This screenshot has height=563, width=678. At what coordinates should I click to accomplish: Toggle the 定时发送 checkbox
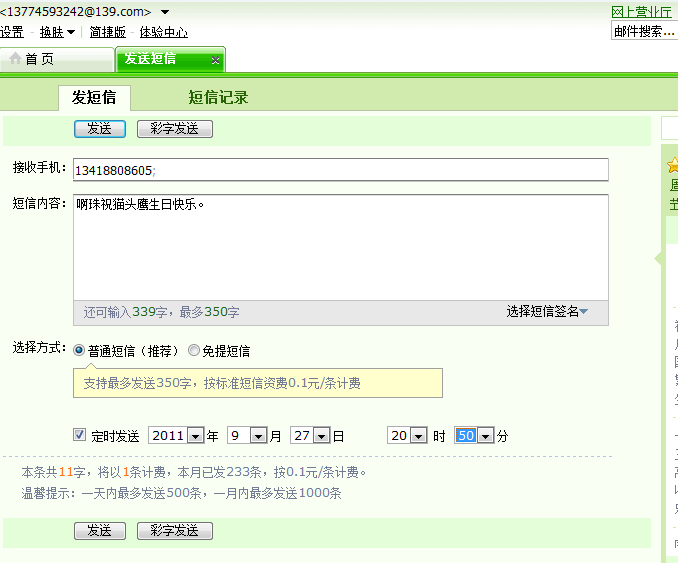coord(79,435)
